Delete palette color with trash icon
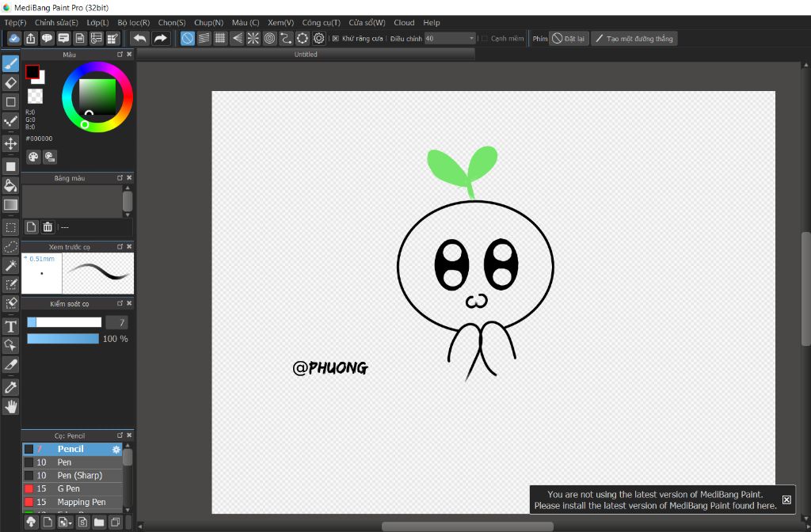This screenshot has width=811, height=532. click(x=48, y=227)
